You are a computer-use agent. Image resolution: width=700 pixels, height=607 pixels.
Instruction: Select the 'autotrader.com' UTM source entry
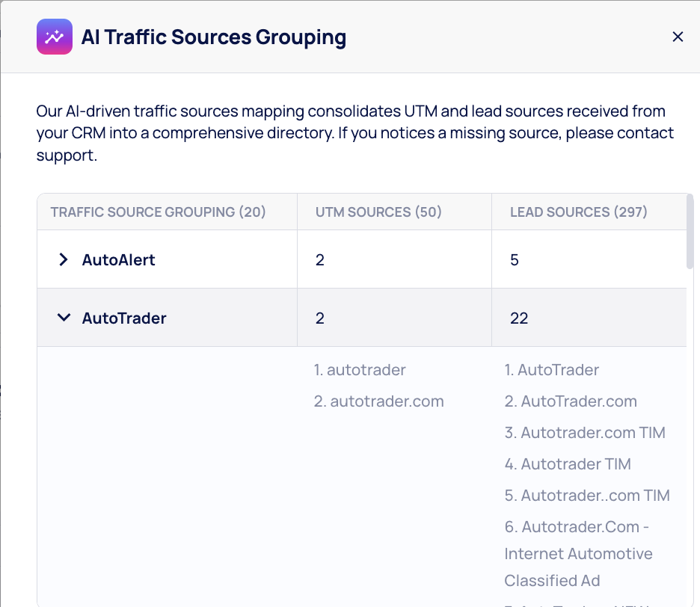[x=379, y=401]
